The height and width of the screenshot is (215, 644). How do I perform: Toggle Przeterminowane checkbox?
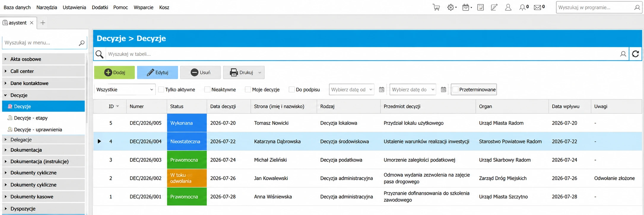click(456, 90)
